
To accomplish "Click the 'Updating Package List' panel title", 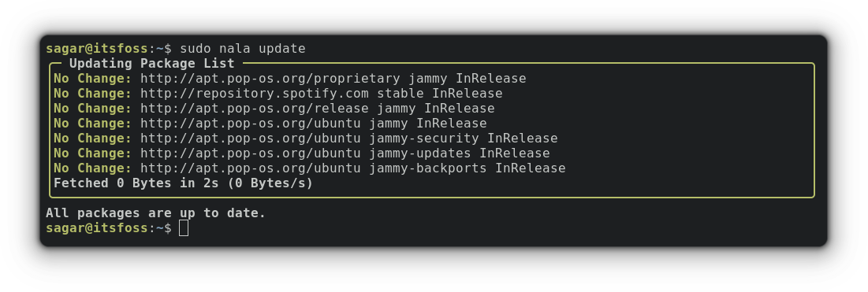I will (x=151, y=64).
